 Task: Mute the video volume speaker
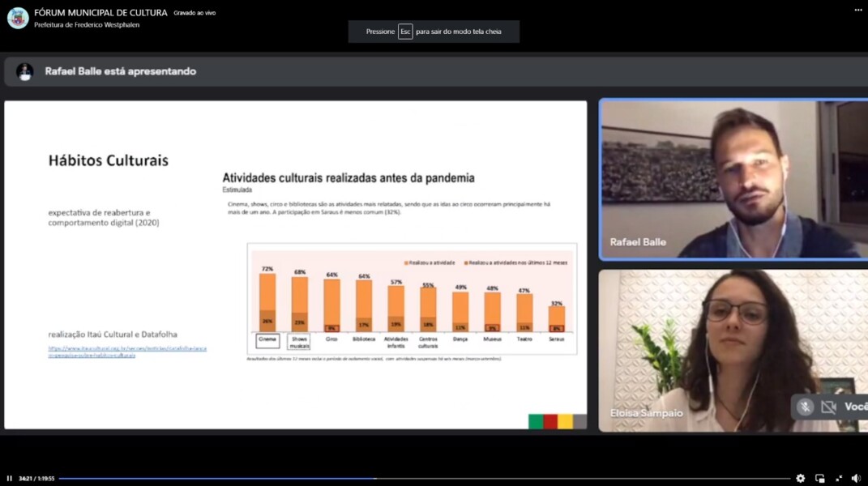point(857,478)
